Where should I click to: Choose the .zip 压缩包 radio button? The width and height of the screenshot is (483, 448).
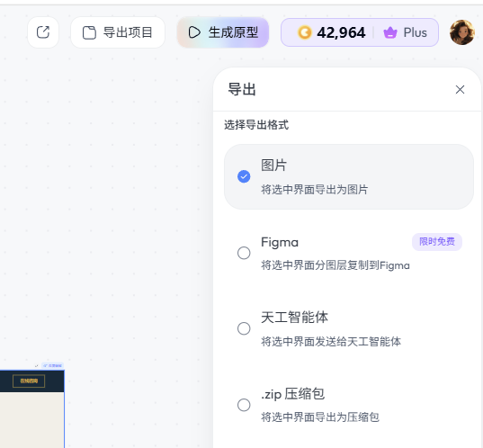click(244, 405)
